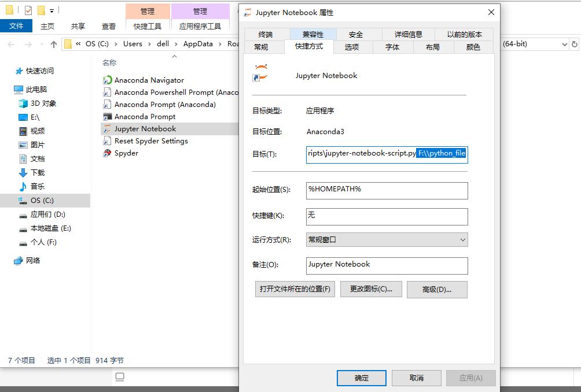
Task: Click the back navigation arrow
Action: coord(10,43)
